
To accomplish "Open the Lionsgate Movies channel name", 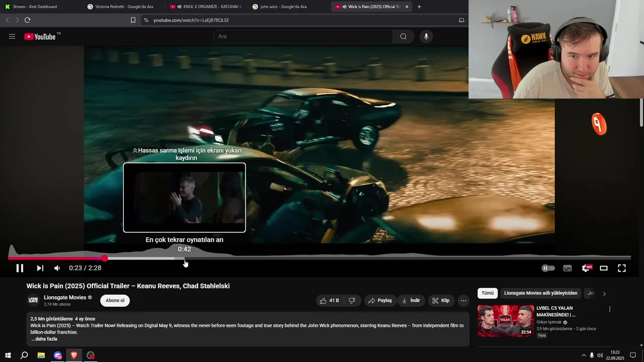I will pyautogui.click(x=65, y=298).
